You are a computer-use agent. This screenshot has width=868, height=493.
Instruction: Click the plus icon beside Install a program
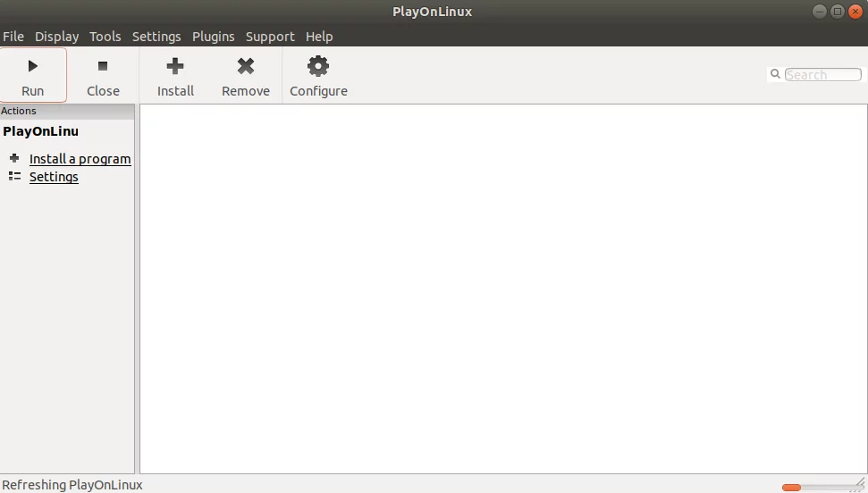click(x=14, y=158)
